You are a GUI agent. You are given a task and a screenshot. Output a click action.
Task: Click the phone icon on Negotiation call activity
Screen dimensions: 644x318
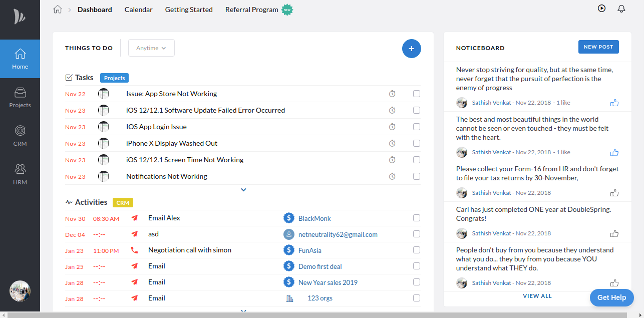[134, 250]
